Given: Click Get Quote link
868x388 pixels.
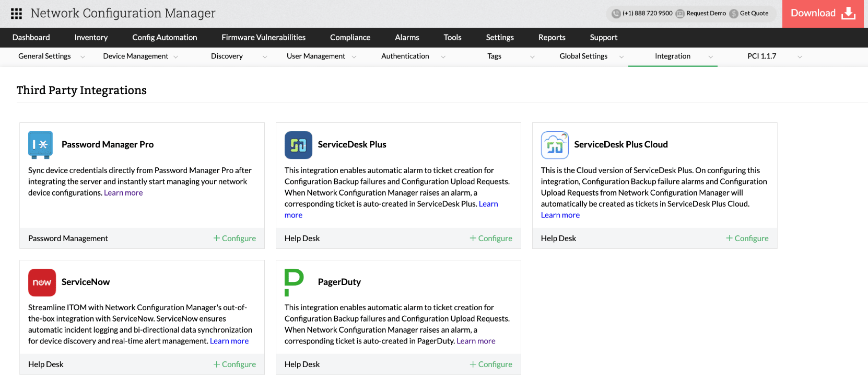Looking at the screenshot, I should (754, 14).
